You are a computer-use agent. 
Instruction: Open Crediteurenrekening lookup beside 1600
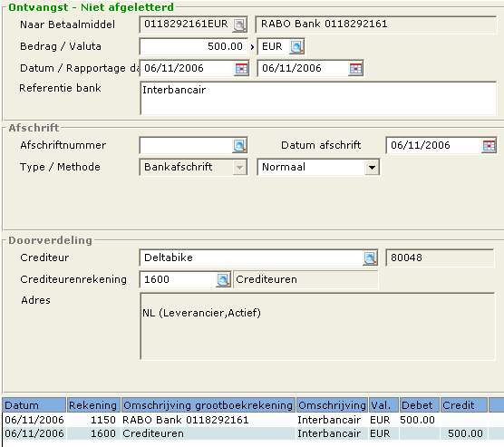[x=223, y=280]
